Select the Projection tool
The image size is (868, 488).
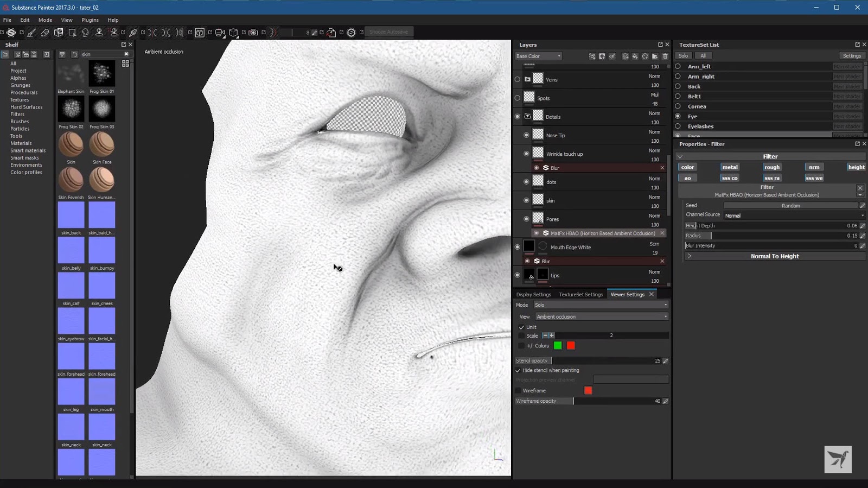tap(59, 33)
